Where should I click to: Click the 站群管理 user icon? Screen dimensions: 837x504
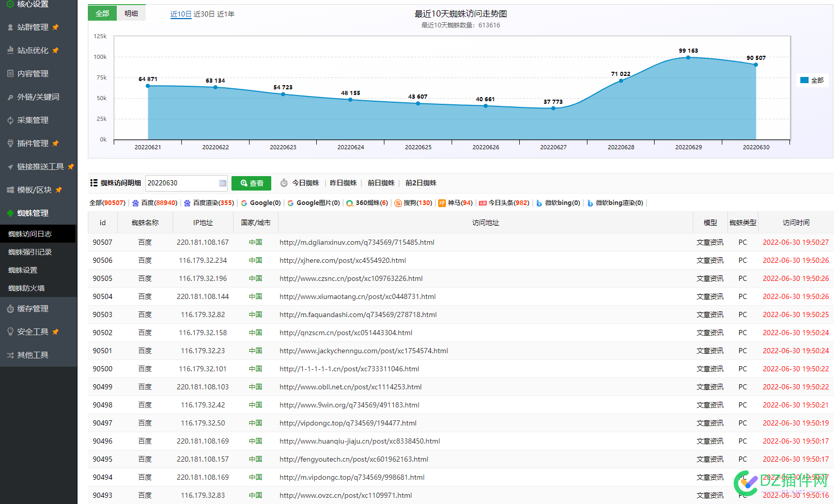click(10, 27)
